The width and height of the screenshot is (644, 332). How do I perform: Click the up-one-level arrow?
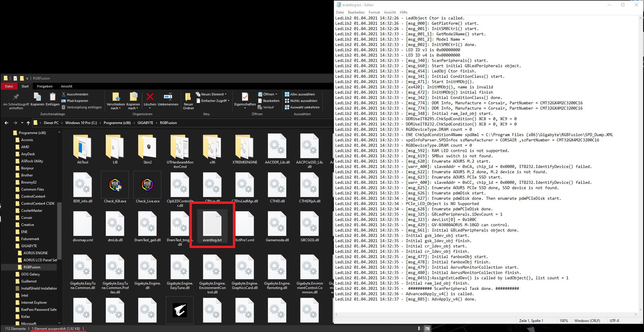pyautogui.click(x=28, y=123)
